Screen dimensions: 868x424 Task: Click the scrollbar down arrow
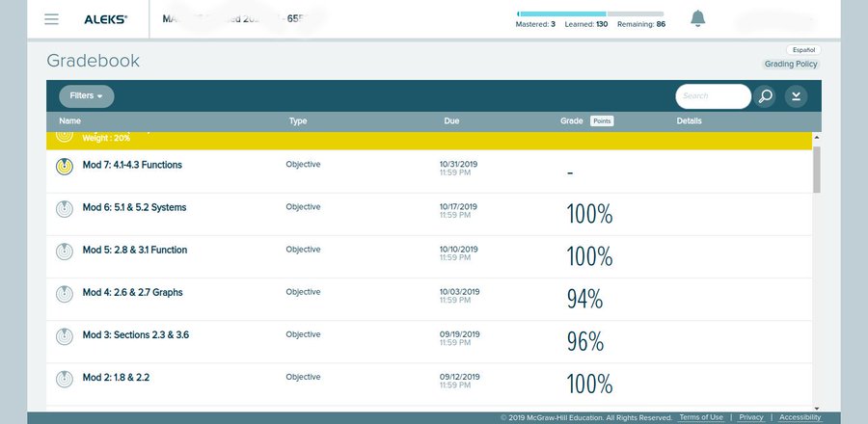(x=817, y=408)
